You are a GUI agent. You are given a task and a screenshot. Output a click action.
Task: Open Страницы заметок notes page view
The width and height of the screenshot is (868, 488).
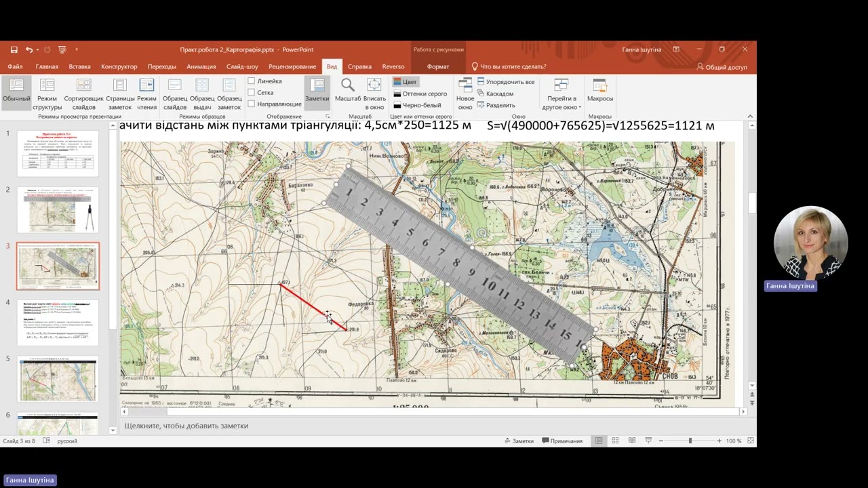click(120, 94)
